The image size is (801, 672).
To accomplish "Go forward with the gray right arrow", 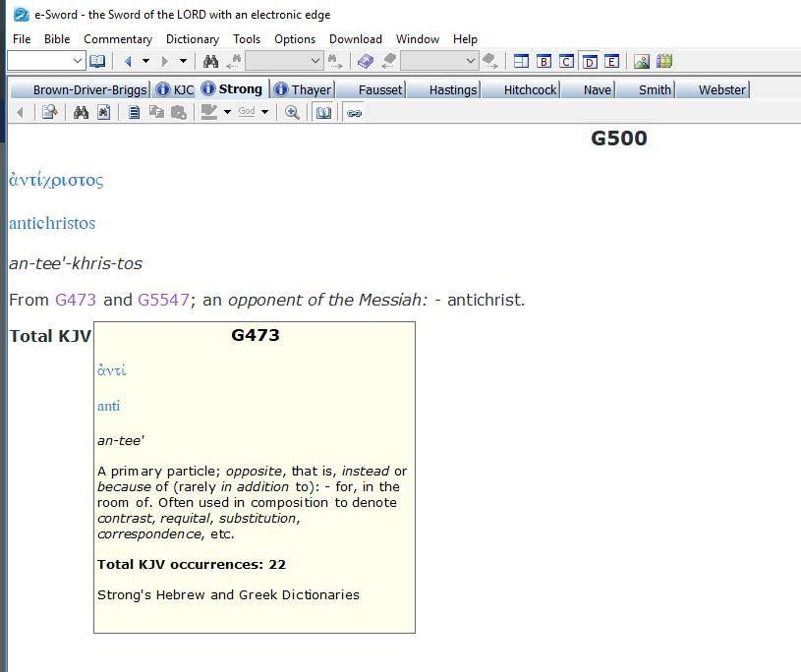I will [x=164, y=61].
